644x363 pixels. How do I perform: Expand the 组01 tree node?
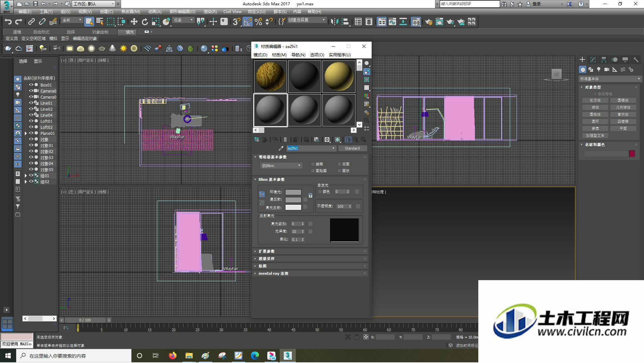(26, 176)
